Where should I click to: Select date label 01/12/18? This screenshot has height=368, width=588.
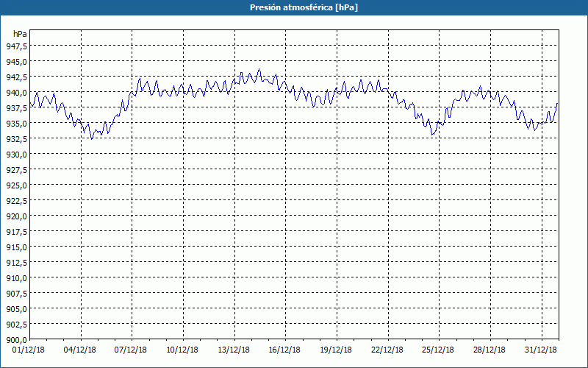[29, 350]
